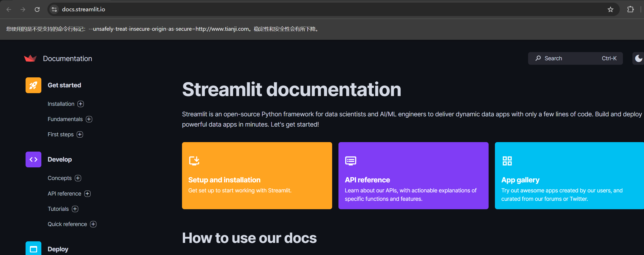Image resolution: width=644 pixels, height=255 pixels.
Task: Click the Get started rocket icon
Action: (x=33, y=85)
